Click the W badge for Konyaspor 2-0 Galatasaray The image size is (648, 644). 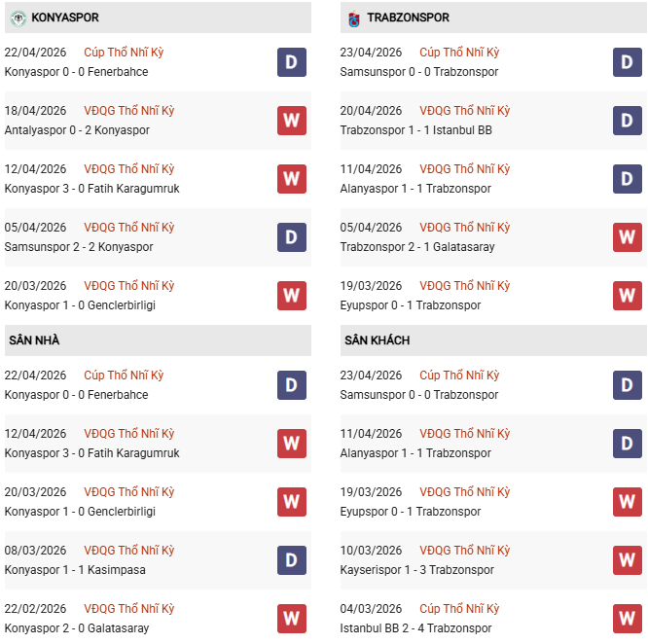[292, 619]
